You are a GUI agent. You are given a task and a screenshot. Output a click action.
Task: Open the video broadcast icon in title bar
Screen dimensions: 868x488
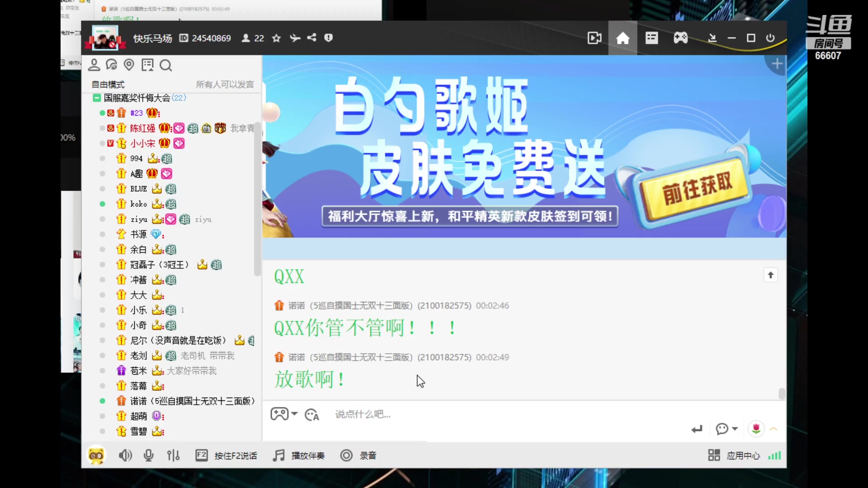(x=594, y=38)
